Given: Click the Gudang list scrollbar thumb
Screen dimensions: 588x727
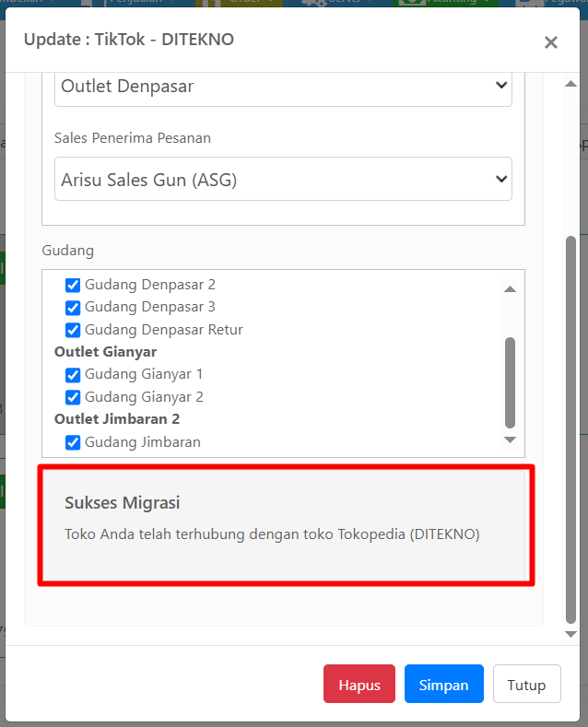Looking at the screenshot, I should 510,382.
